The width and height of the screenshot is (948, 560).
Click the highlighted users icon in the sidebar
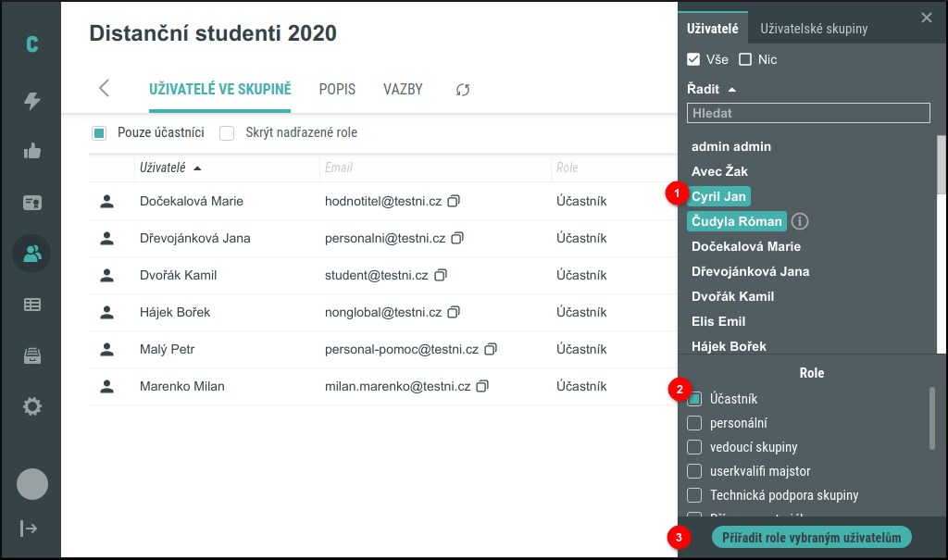click(32, 253)
